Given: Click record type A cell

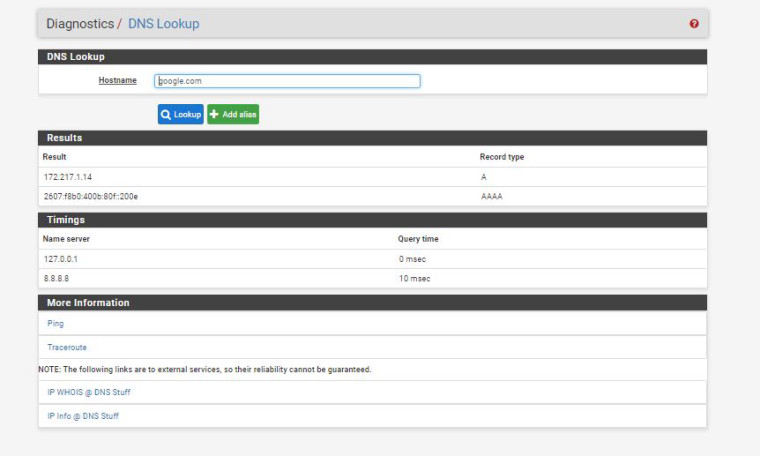Looking at the screenshot, I should click(x=483, y=177).
